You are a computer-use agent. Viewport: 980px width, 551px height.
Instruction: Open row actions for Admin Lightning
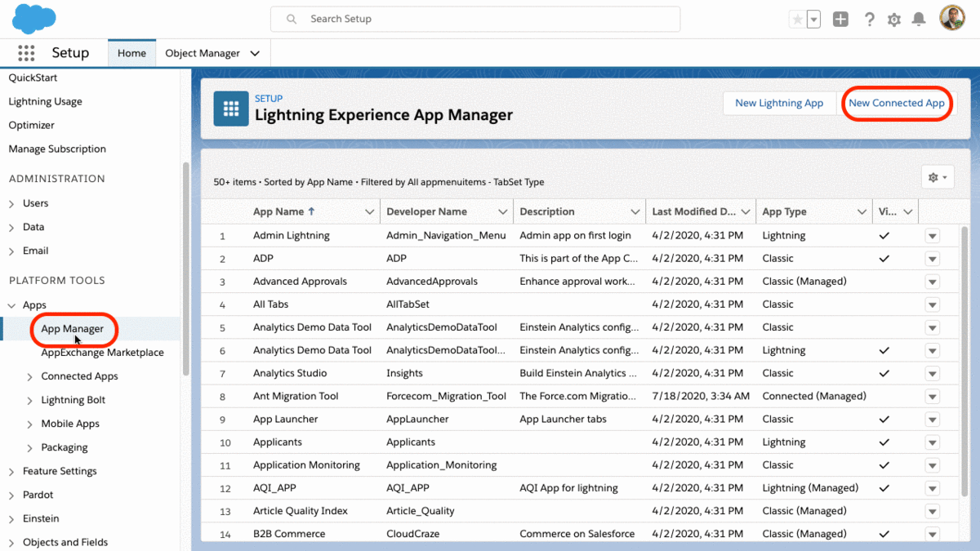point(932,236)
